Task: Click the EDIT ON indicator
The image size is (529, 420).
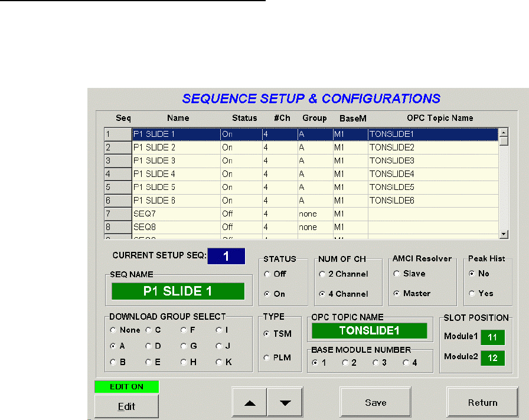Action: 126,386
